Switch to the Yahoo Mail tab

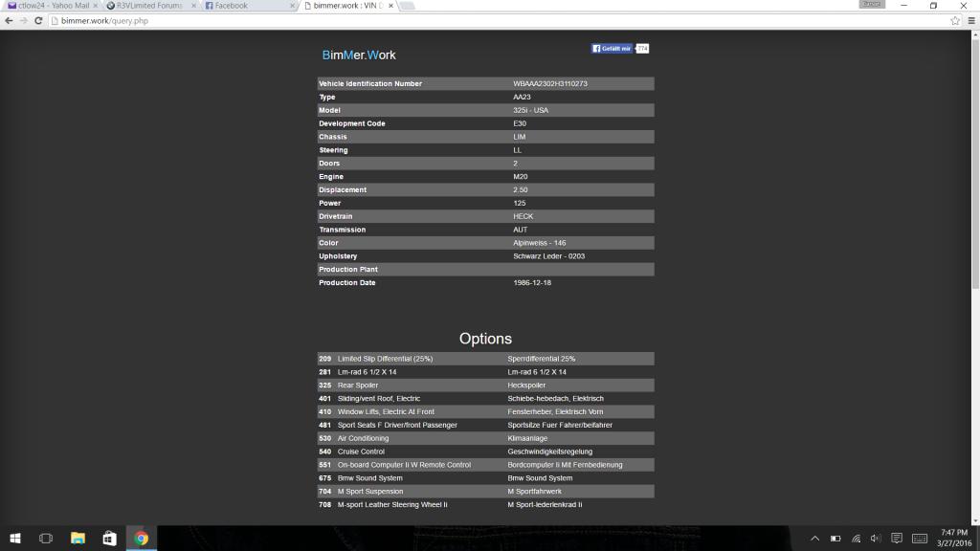52,6
